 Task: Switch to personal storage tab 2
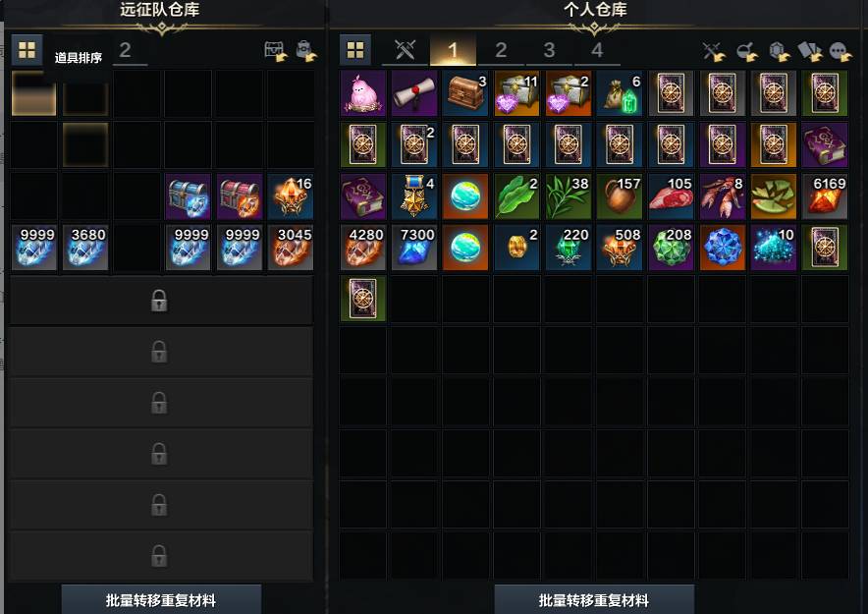click(501, 50)
